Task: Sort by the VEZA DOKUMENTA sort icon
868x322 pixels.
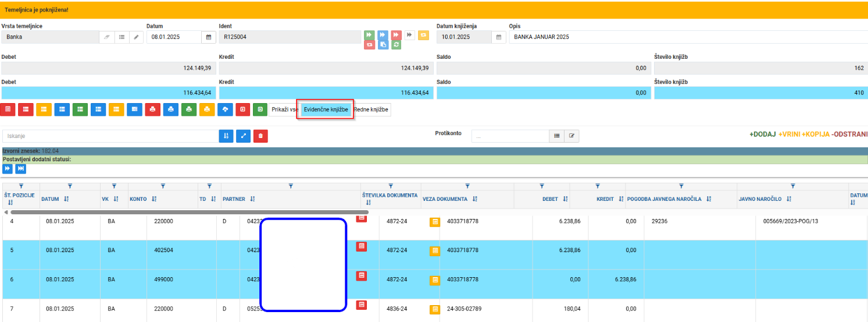Action: coord(475,199)
